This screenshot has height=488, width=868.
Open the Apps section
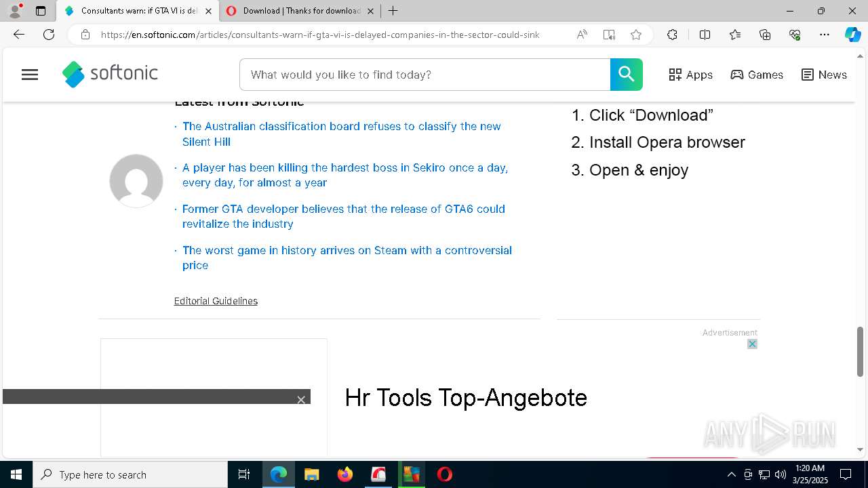pyautogui.click(x=690, y=75)
